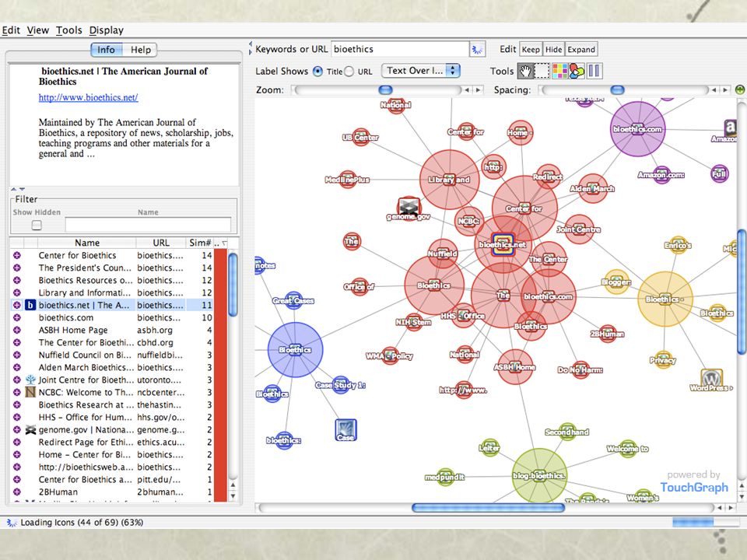
Task: Expand ASBH Home Page row plus icon
Action: [16, 330]
